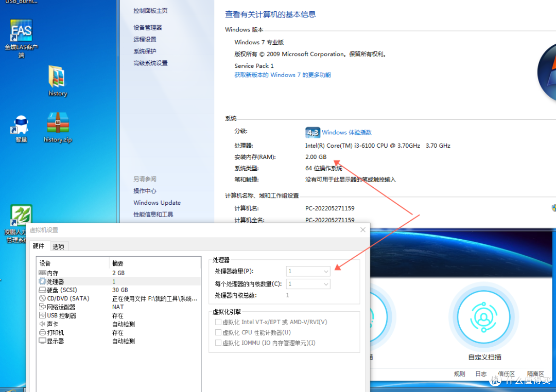Select the 声卡 device icon

pyautogui.click(x=42, y=324)
